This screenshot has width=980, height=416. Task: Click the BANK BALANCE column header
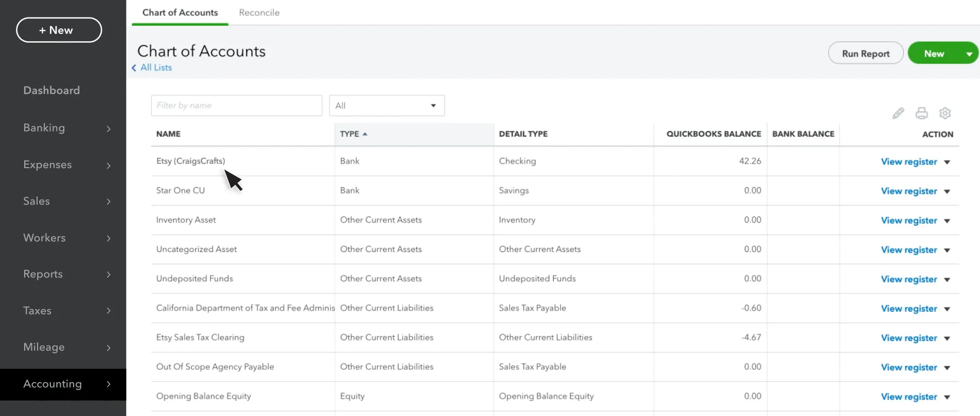(x=803, y=134)
